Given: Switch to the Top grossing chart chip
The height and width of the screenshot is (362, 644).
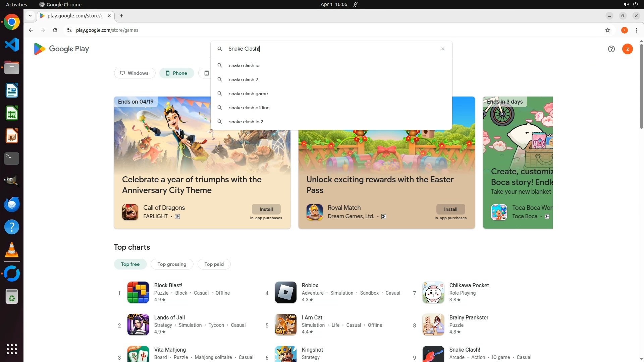Looking at the screenshot, I should click(x=172, y=264).
